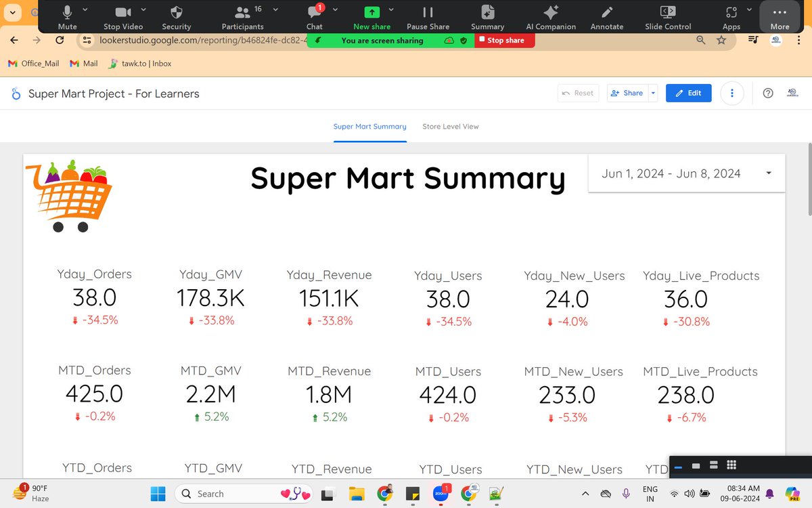Open Zoom Chat with unread badge

[x=315, y=16]
